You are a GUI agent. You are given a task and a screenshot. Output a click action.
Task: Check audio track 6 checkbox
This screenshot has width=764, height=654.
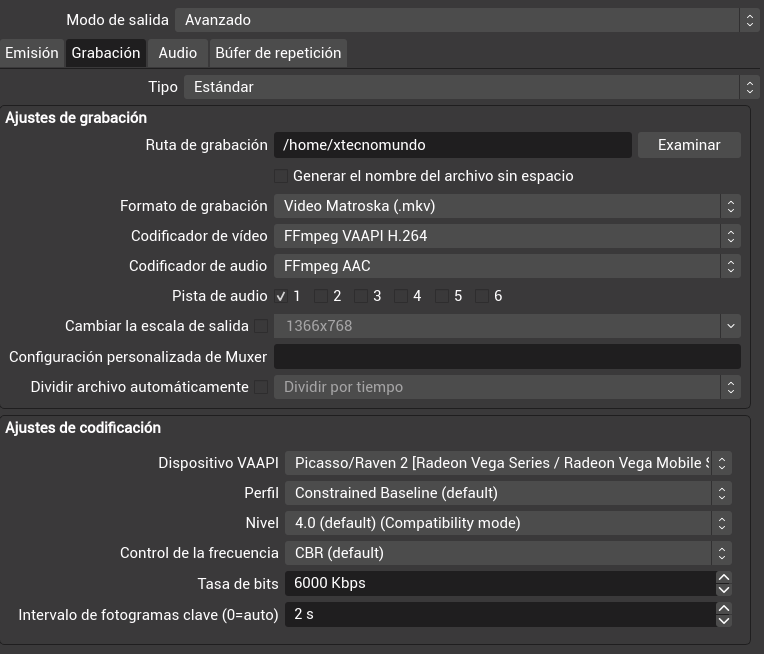pos(481,296)
